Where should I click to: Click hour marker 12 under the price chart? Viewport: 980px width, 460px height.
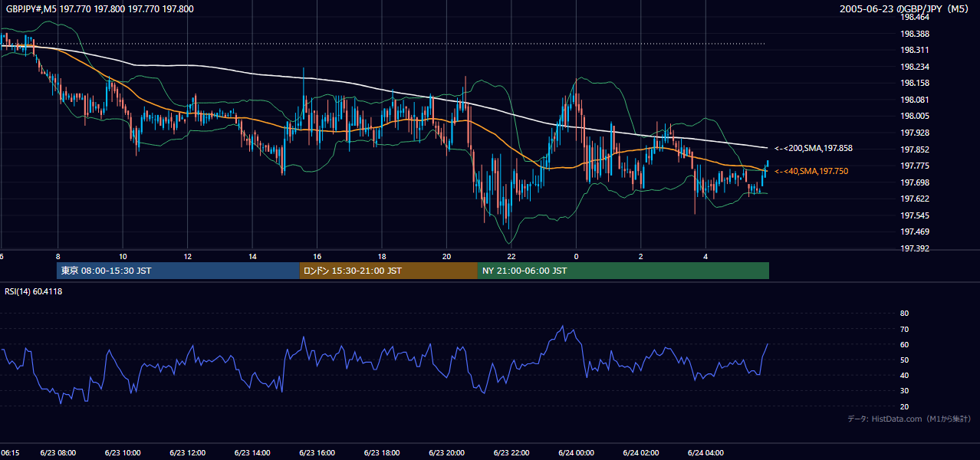click(x=188, y=257)
